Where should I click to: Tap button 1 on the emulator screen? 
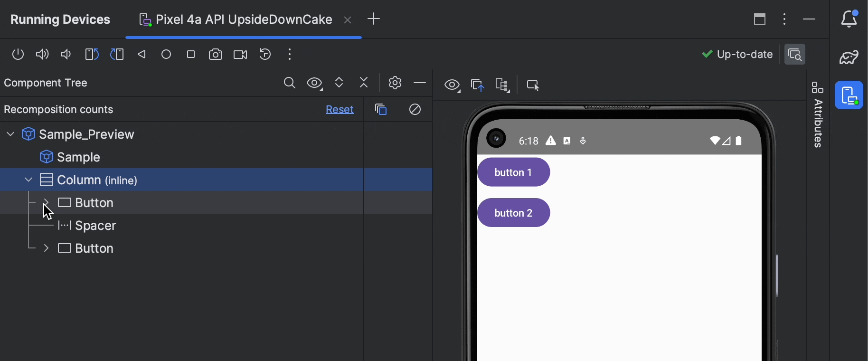tap(514, 172)
